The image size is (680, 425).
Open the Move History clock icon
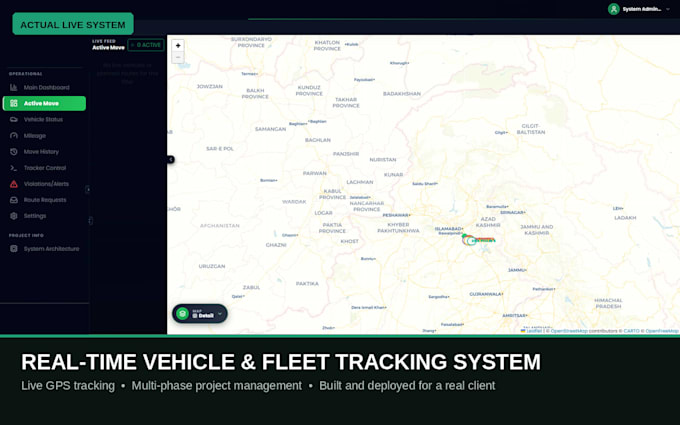click(x=14, y=152)
